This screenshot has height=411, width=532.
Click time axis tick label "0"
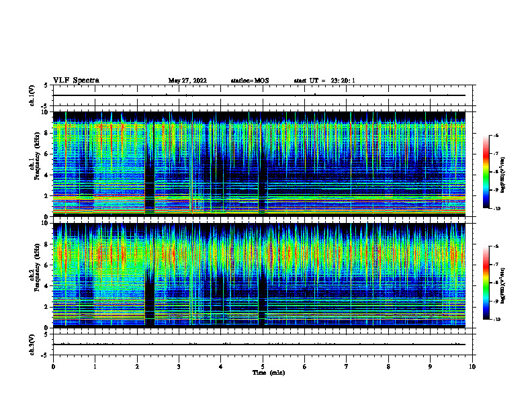53,367
